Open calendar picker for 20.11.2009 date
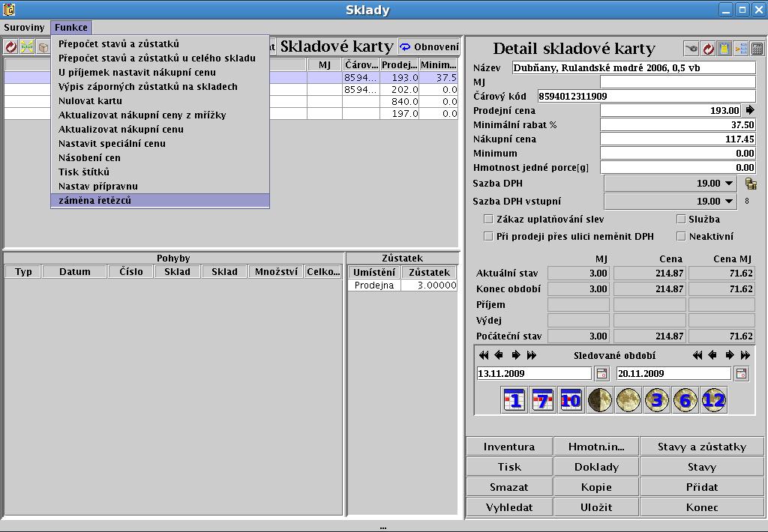 coord(742,373)
